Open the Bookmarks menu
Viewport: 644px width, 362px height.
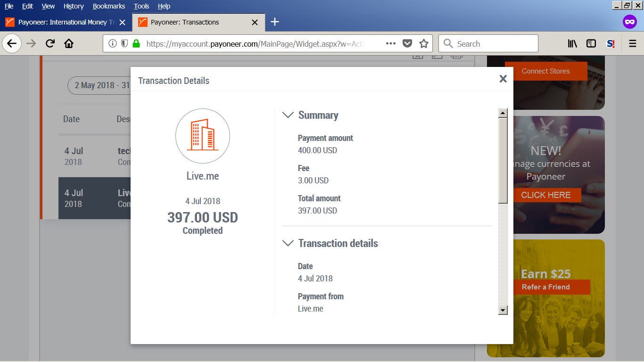click(x=109, y=6)
